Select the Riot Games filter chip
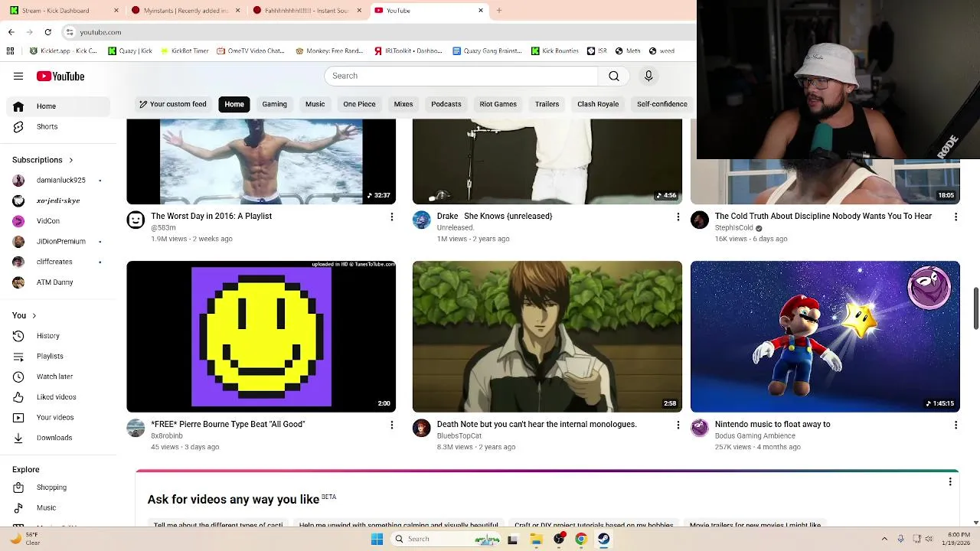Viewport: 980px width, 551px height. coord(498,104)
